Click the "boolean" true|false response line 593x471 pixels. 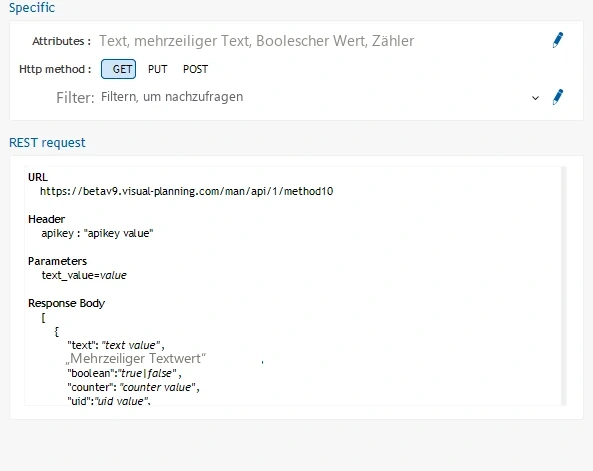[124, 373]
